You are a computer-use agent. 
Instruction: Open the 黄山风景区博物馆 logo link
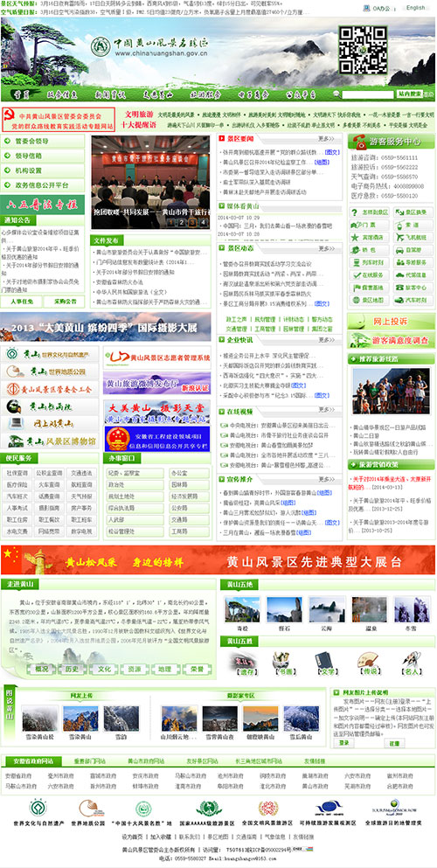click(x=51, y=441)
